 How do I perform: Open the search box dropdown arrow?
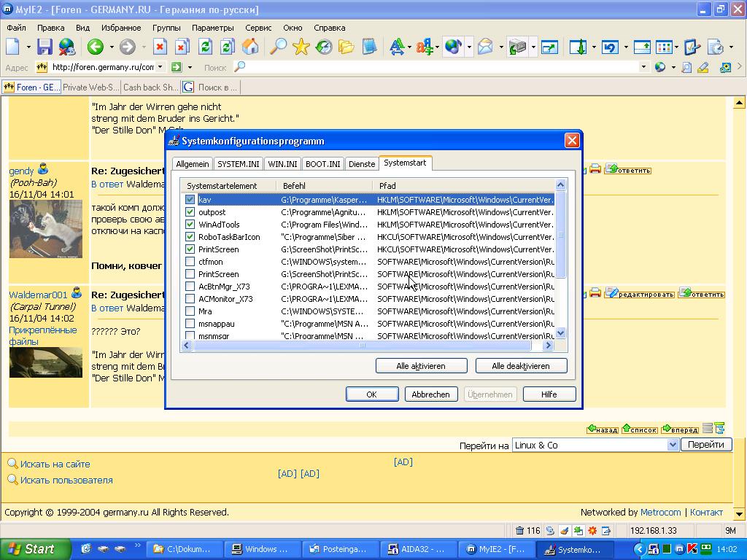coord(643,67)
